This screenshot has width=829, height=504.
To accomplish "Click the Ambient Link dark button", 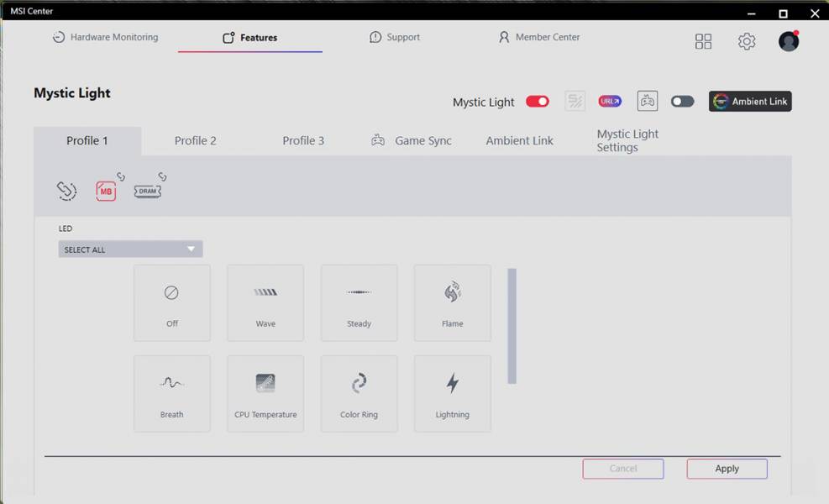I will [x=750, y=101].
